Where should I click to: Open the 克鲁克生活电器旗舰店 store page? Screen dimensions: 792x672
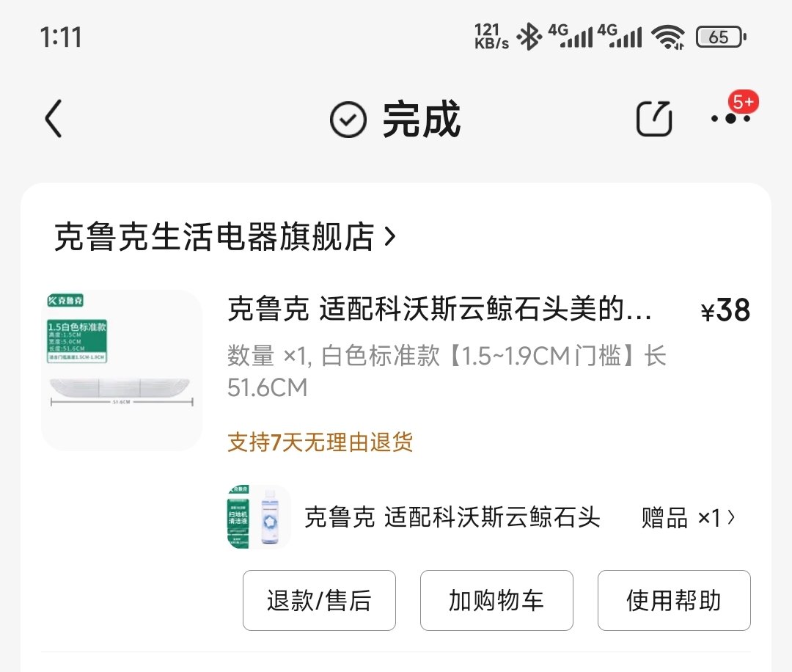(213, 237)
